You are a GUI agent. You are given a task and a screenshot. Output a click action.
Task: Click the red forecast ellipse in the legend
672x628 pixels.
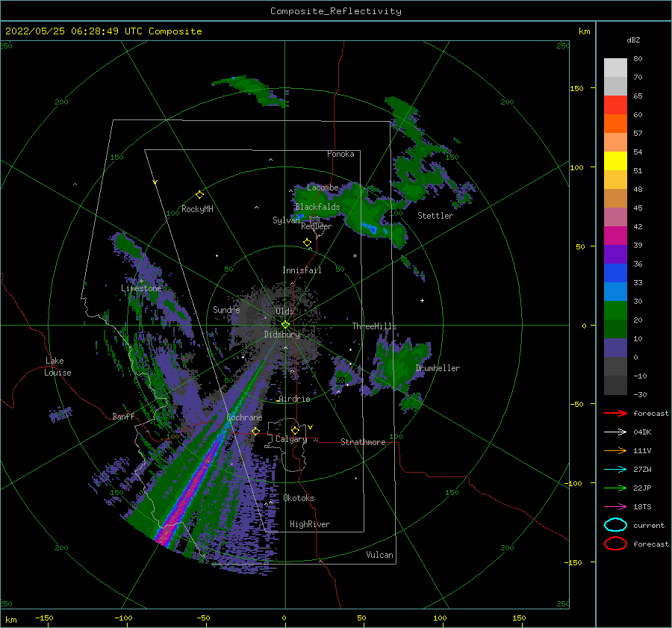point(615,544)
